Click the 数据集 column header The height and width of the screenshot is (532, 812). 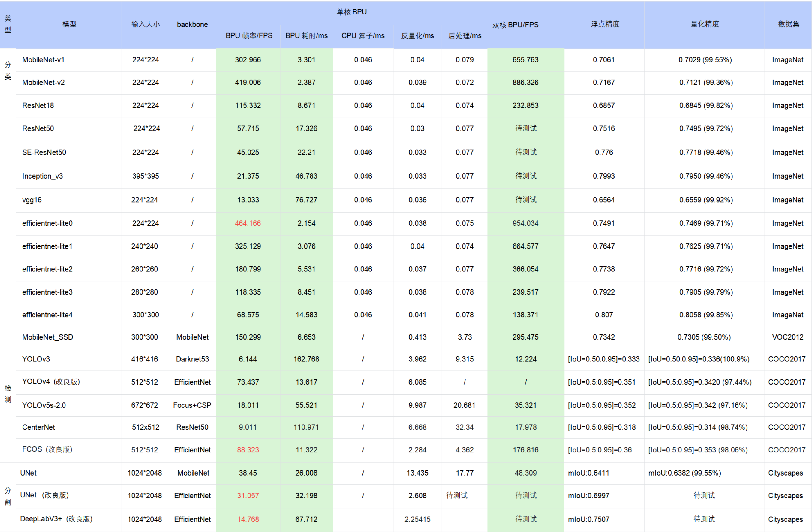tap(789, 24)
